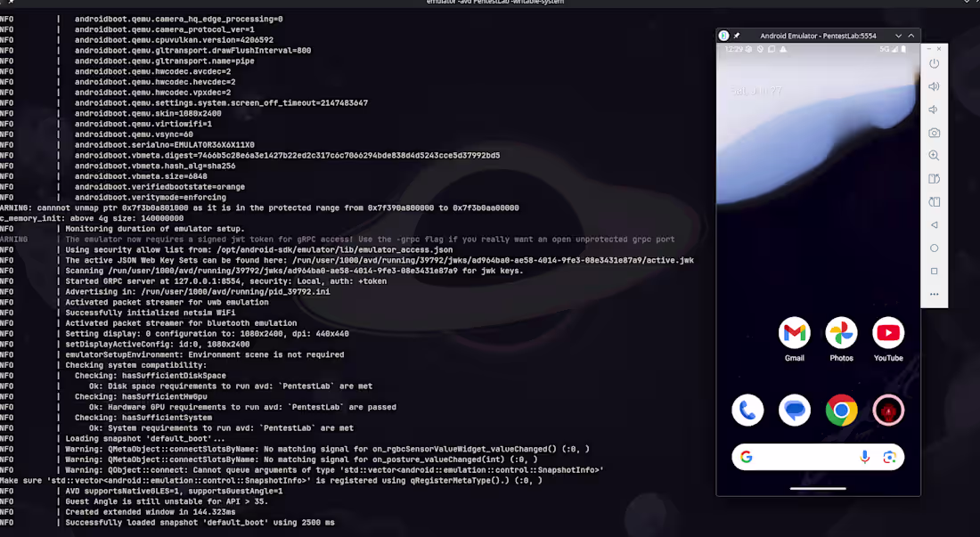Image resolution: width=980 pixels, height=537 pixels.
Task: Tap the gear icon in Android status bar
Action: coord(748,49)
